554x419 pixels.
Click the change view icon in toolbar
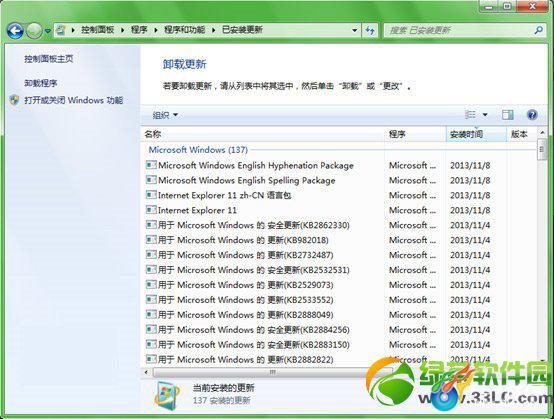pos(470,114)
